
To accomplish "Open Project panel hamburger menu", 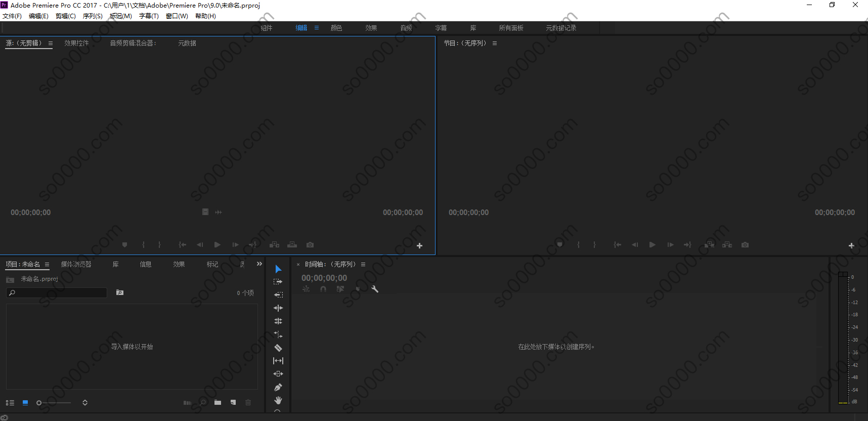I will point(47,265).
